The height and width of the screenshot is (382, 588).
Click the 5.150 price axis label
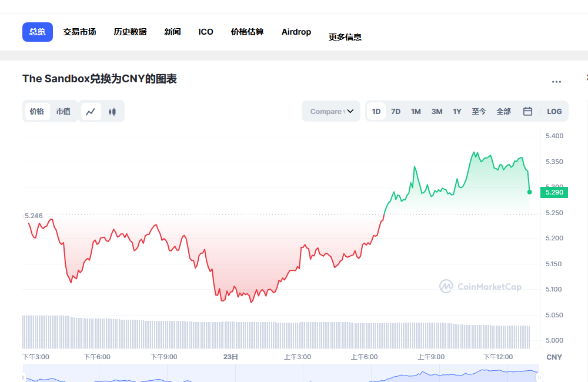(x=553, y=264)
